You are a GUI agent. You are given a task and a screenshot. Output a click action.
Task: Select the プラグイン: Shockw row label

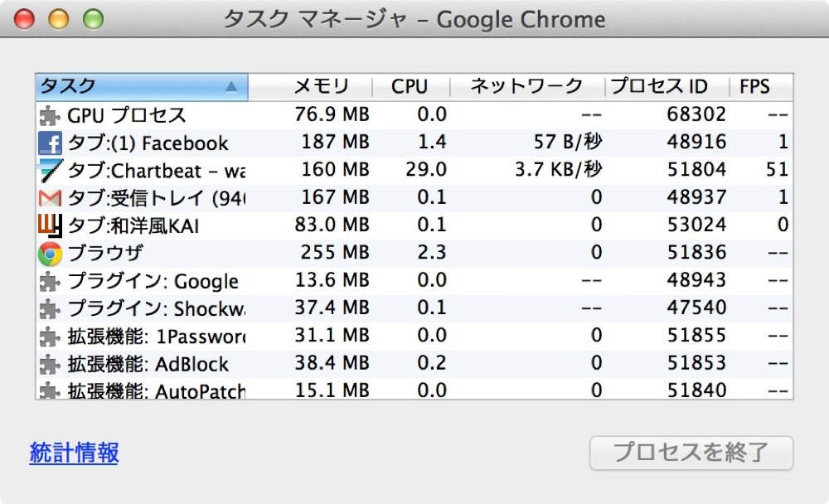pos(157,308)
